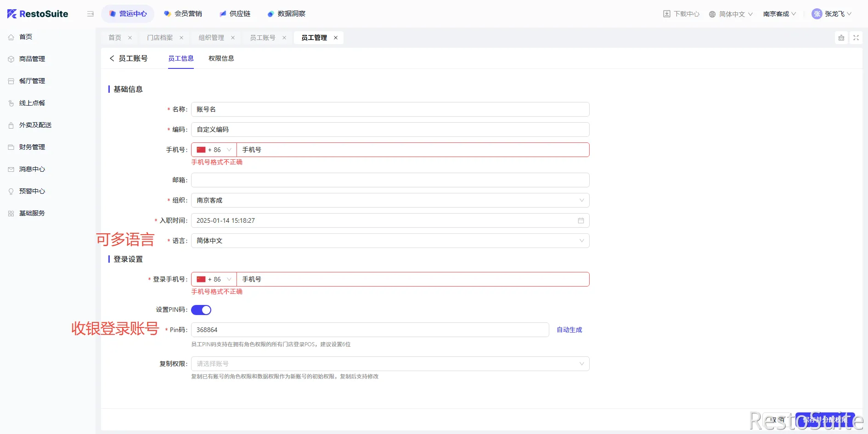Open 外卖及配送 in sidebar
868x434 pixels.
pos(35,125)
